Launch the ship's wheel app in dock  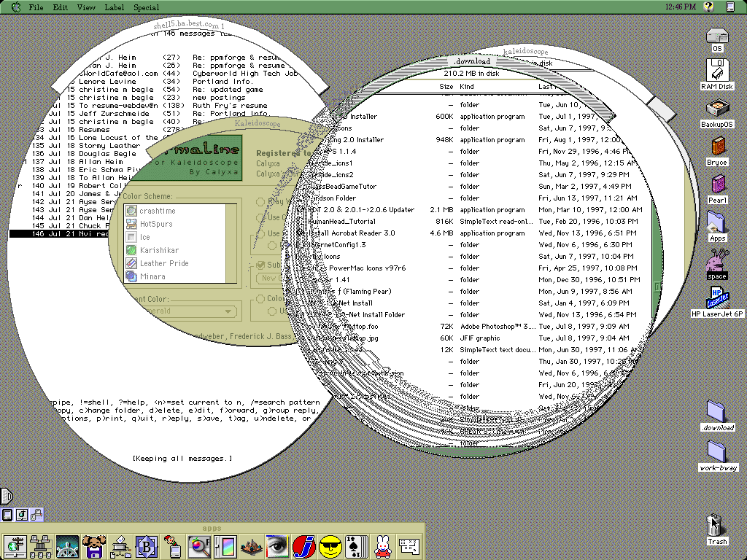[x=67, y=546]
